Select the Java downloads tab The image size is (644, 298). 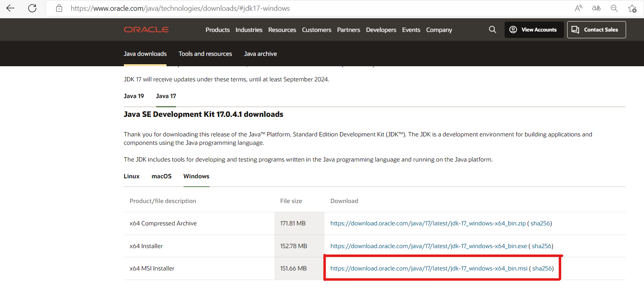(x=145, y=54)
